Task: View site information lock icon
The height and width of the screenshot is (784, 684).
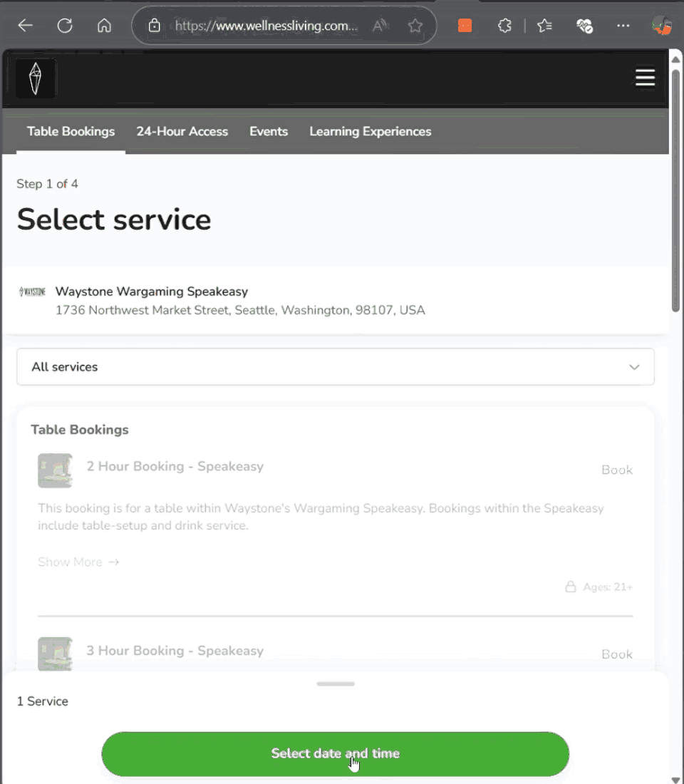Action: click(155, 26)
